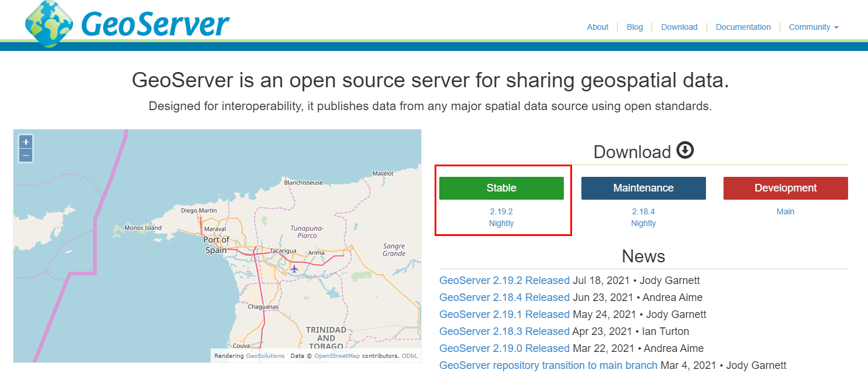This screenshot has width=868, height=390.
Task: Read GeoServer 2.18.3 Released news
Action: pyautogui.click(x=504, y=331)
